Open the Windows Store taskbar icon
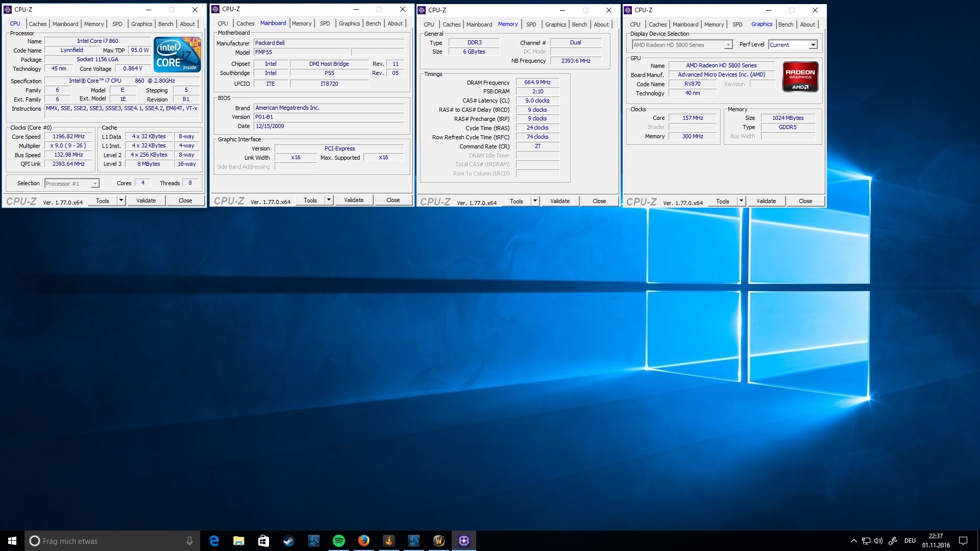980x551 pixels. [263, 541]
